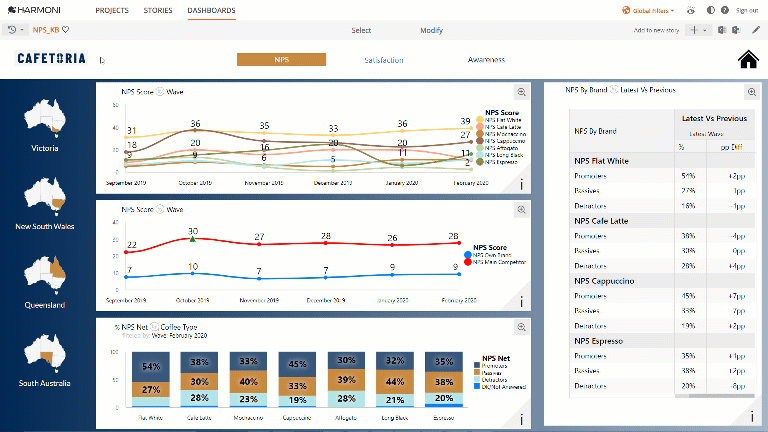Open info for top NPS Score chart

(522, 185)
